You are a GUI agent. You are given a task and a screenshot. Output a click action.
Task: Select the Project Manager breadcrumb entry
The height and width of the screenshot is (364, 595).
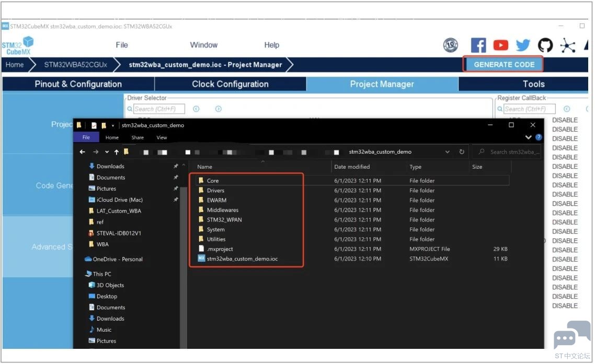tap(205, 65)
